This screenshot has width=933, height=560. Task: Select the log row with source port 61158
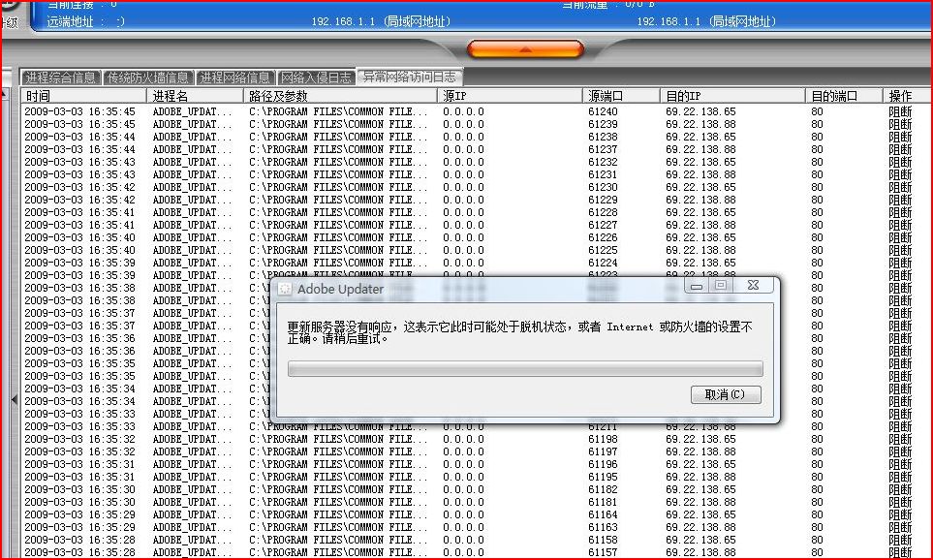pyautogui.click(x=476, y=541)
